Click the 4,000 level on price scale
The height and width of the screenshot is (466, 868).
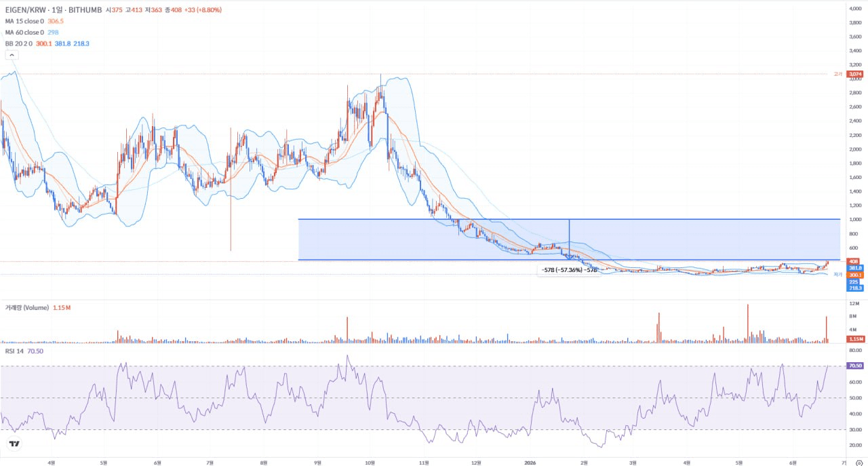pos(854,8)
